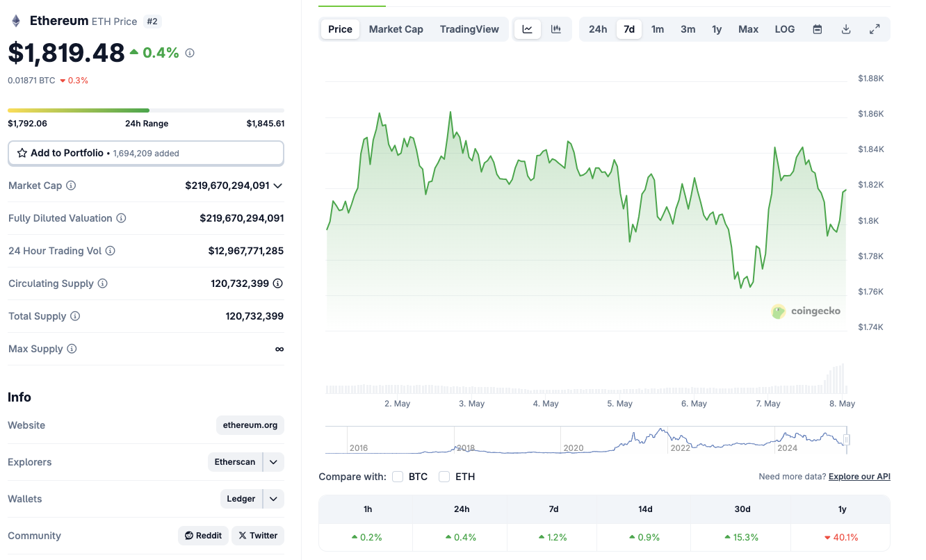The width and height of the screenshot is (926, 560).
Task: Select 24h time range
Action: point(598,29)
